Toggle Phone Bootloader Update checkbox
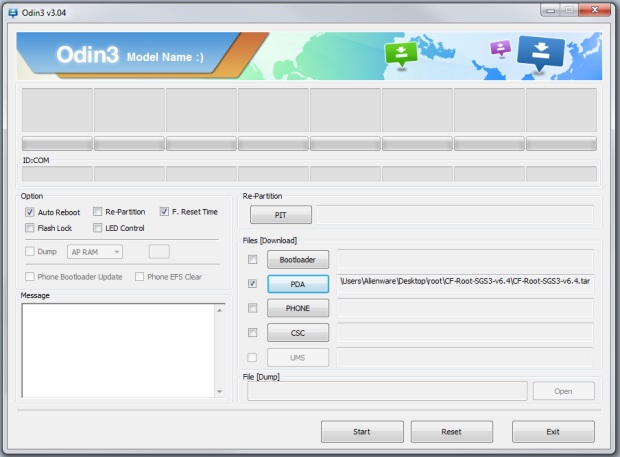 (x=30, y=277)
